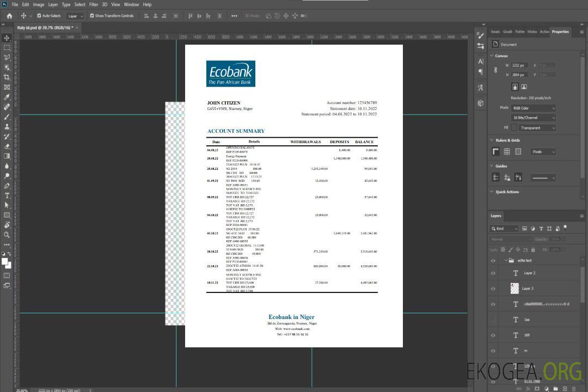Screen dimensions: 588x392
Task: Click the grid icon under Rulers & Grids
Action: [507, 152]
